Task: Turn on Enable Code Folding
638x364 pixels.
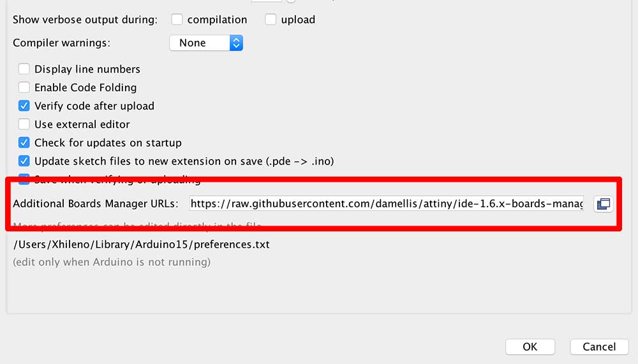Action: pos(24,87)
